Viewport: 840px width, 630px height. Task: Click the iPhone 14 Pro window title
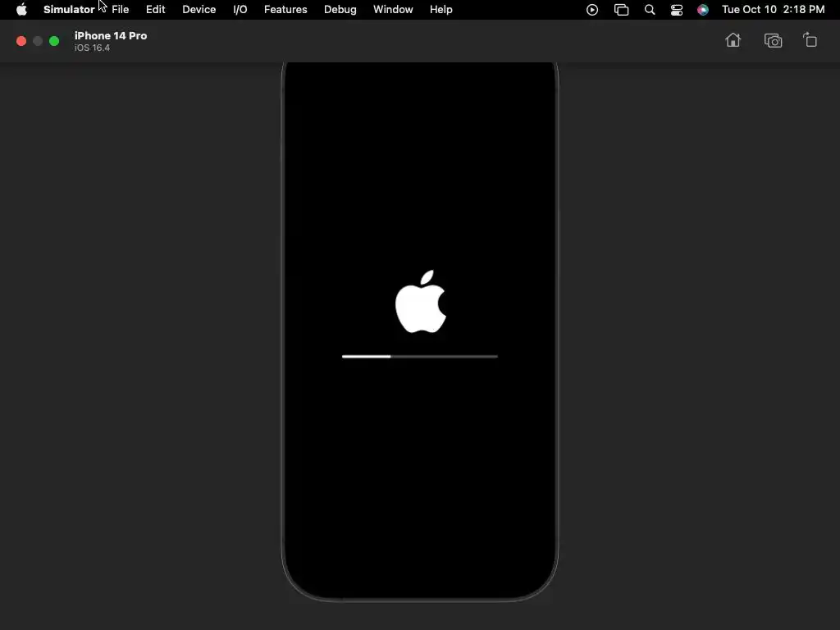point(111,35)
